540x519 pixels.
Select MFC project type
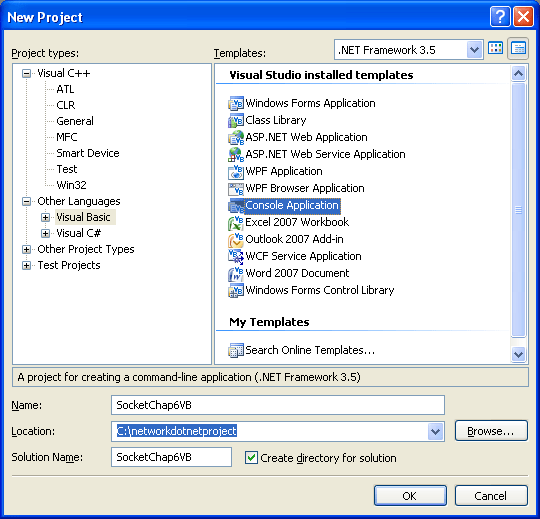[x=67, y=137]
